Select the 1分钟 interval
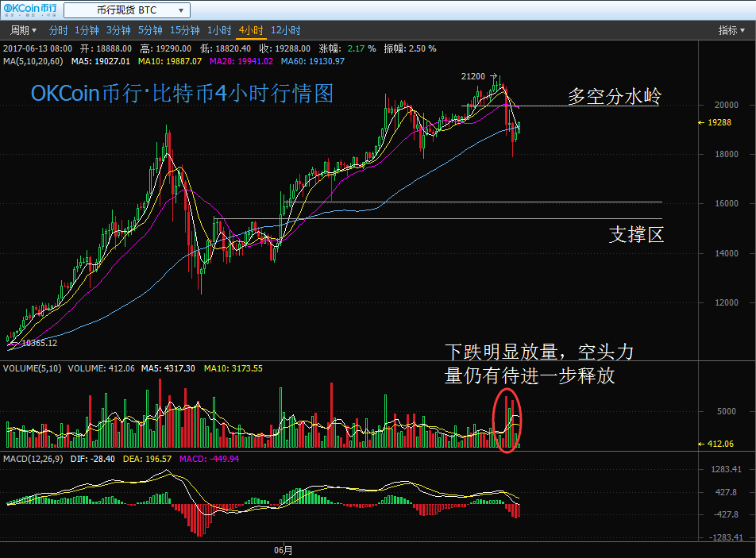This screenshot has height=558, width=756. point(87,30)
